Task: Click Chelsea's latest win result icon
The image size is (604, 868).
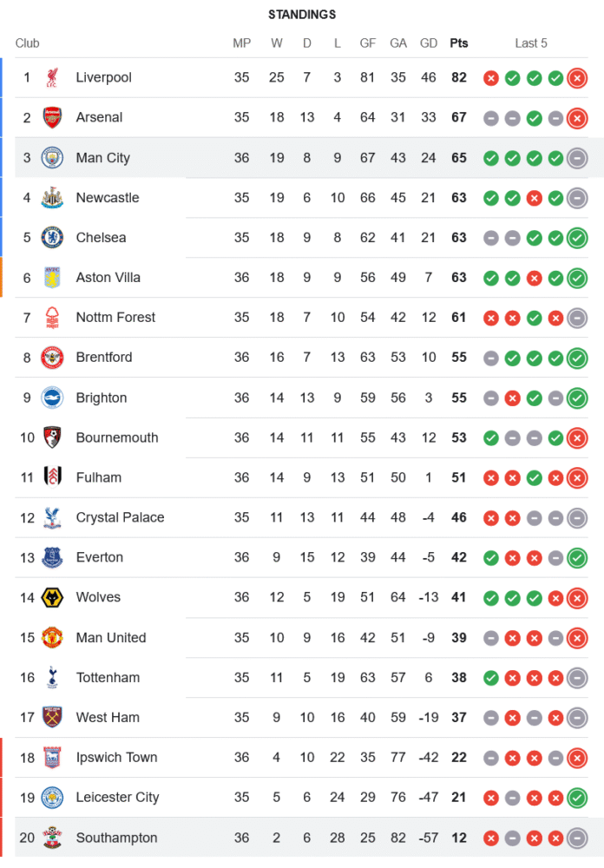Action: [x=577, y=238]
